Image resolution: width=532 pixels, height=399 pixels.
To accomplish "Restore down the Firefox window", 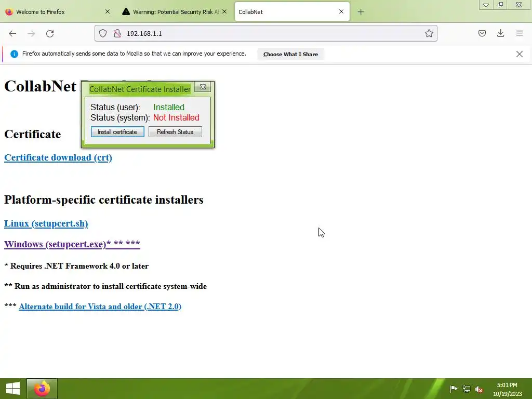I will pos(500,5).
